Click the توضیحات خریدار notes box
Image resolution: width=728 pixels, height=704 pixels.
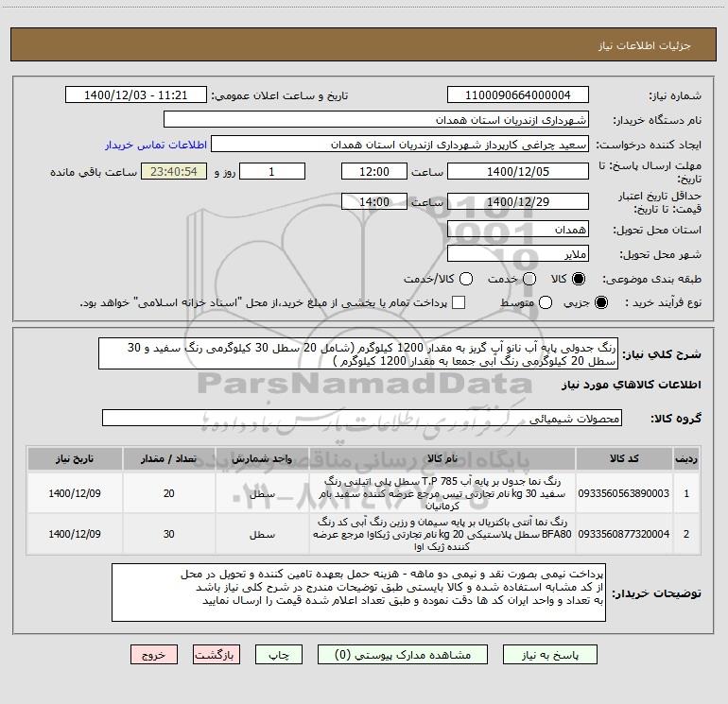358,592
